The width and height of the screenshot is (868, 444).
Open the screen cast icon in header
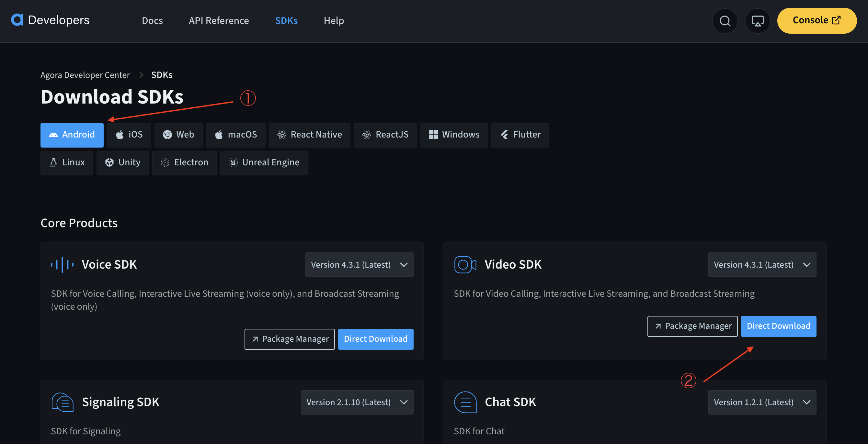pos(758,21)
